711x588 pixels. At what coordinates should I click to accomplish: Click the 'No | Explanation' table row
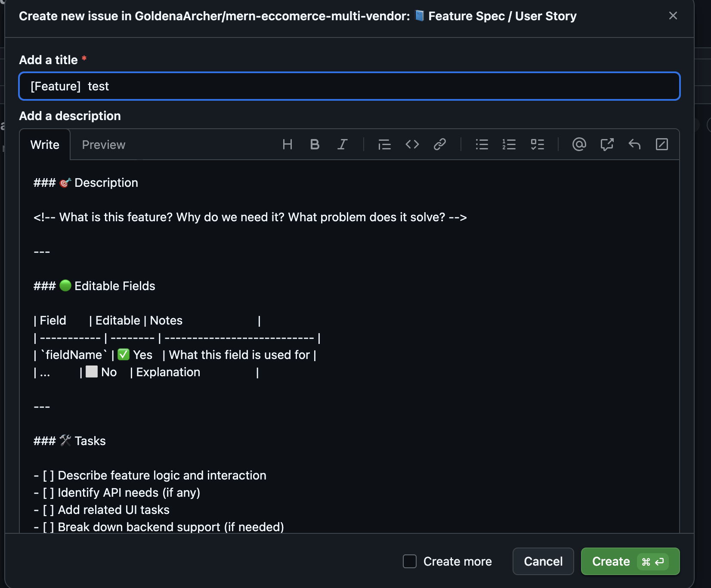coord(146,372)
